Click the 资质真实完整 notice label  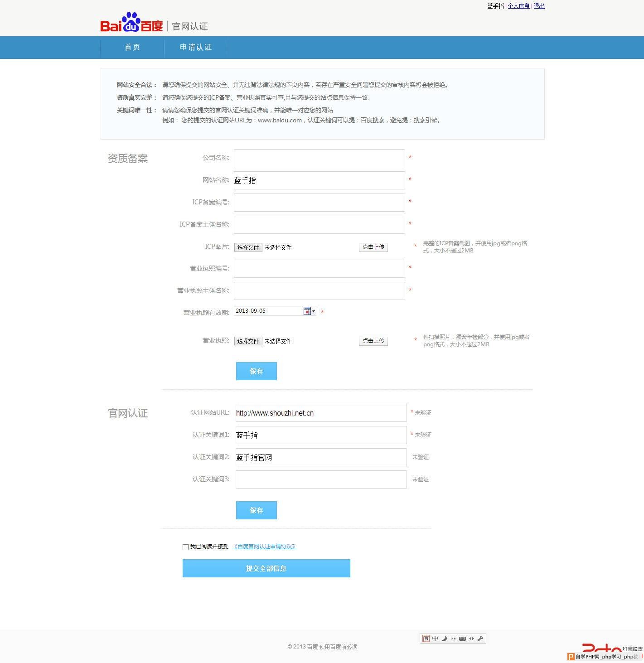pos(136,97)
